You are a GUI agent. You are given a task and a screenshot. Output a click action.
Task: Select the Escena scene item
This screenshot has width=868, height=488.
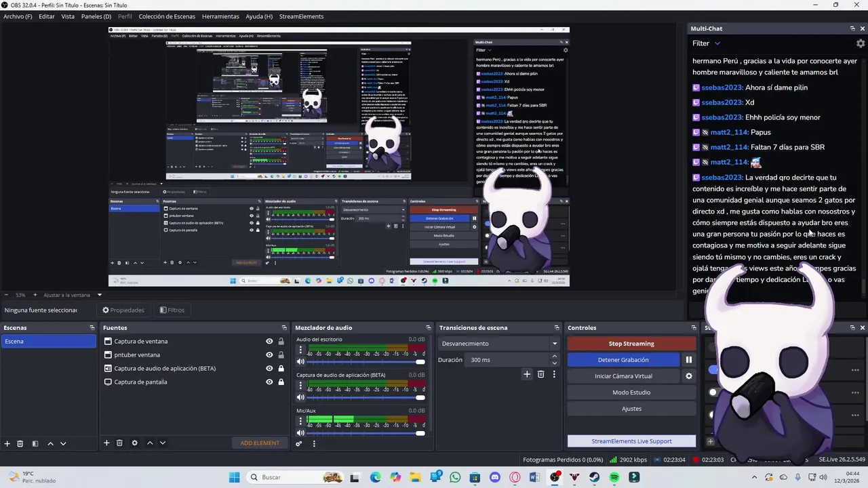tap(48, 342)
